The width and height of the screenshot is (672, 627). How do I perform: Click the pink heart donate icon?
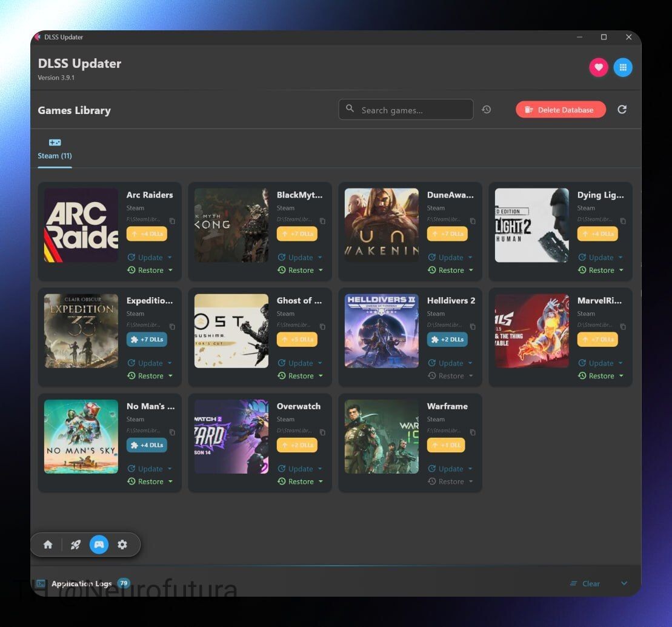click(x=598, y=67)
